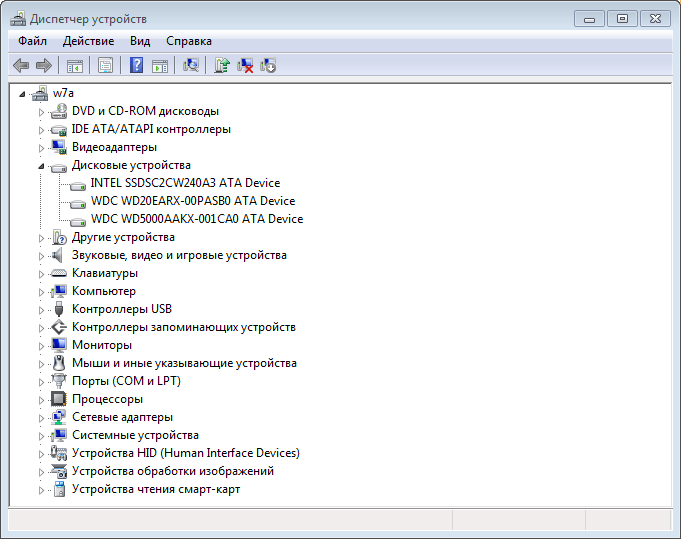Open Properties toolbar icon

pyautogui.click(x=106, y=66)
